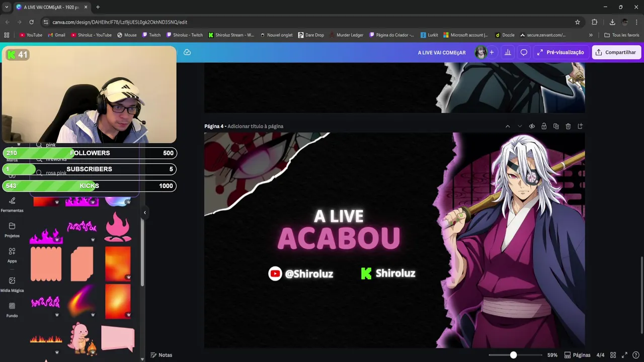Open the Projetos sidebar panel
This screenshot has height=362, width=644.
pyautogui.click(x=12, y=230)
